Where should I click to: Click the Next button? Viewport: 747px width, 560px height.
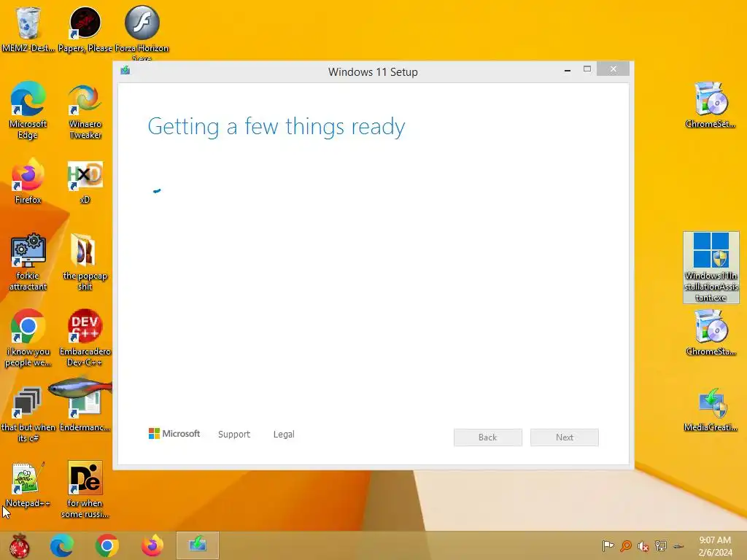(x=565, y=437)
